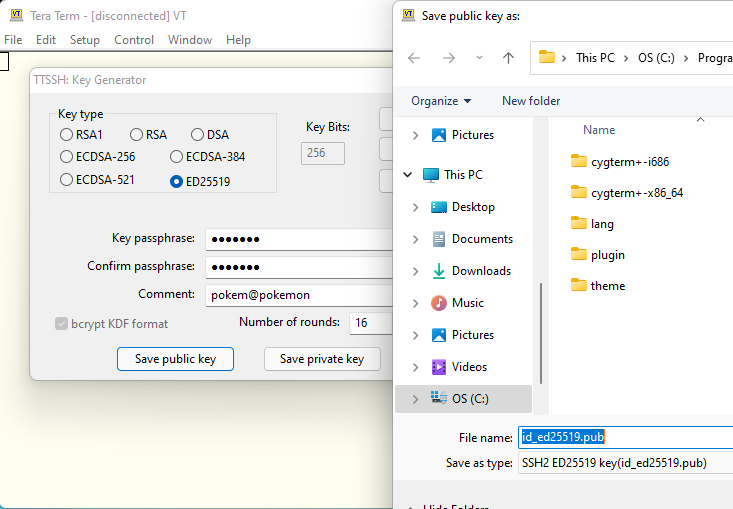Screen dimensions: 733x509
Task: Expand the Videos tree node
Action: pos(415,367)
